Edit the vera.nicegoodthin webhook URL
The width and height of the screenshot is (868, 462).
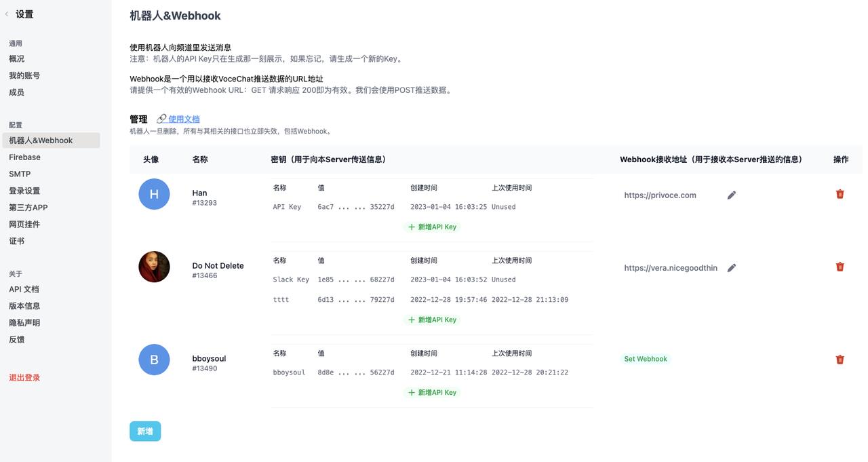pyautogui.click(x=731, y=268)
